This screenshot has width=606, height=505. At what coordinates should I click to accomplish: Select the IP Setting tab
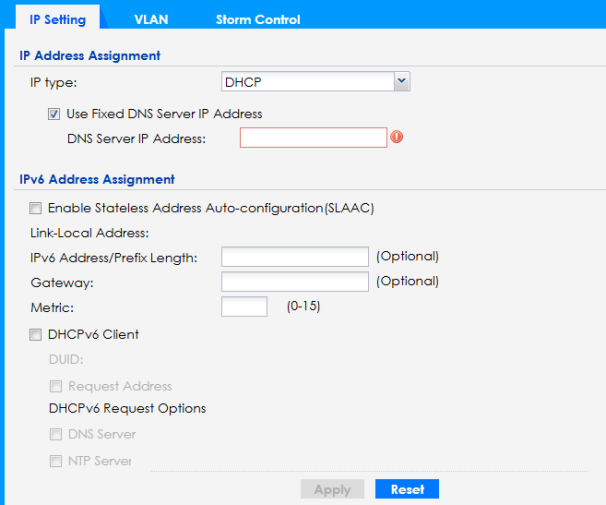(57, 19)
